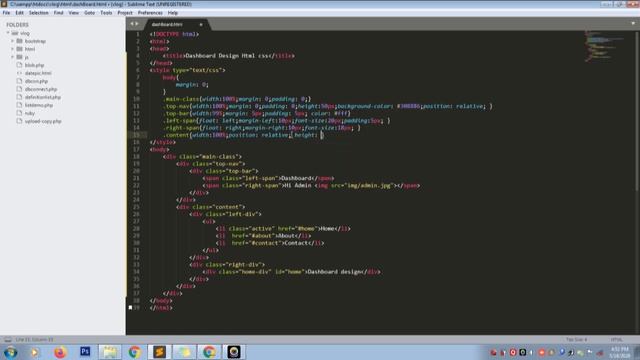Switch to Sublime Text taskbar icon

click(159, 352)
